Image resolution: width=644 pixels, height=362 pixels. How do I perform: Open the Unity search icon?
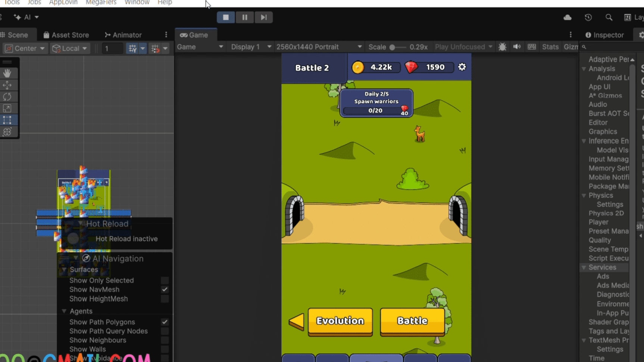click(x=609, y=17)
